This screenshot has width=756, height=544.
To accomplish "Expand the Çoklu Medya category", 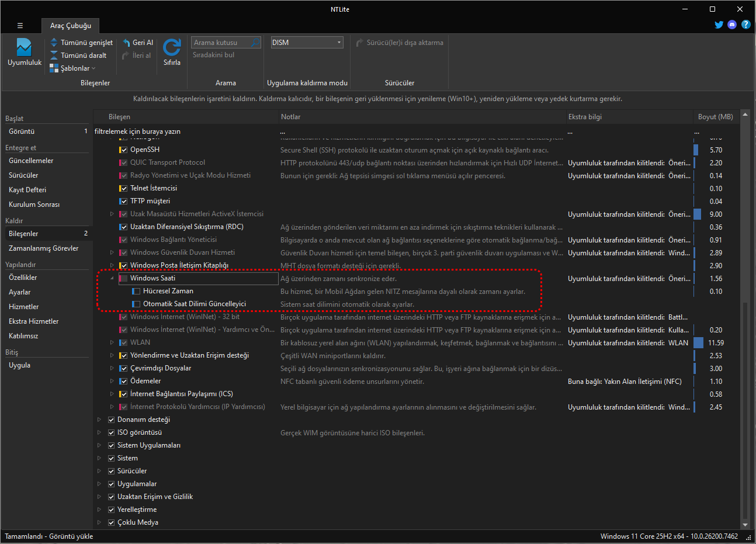I will click(99, 523).
